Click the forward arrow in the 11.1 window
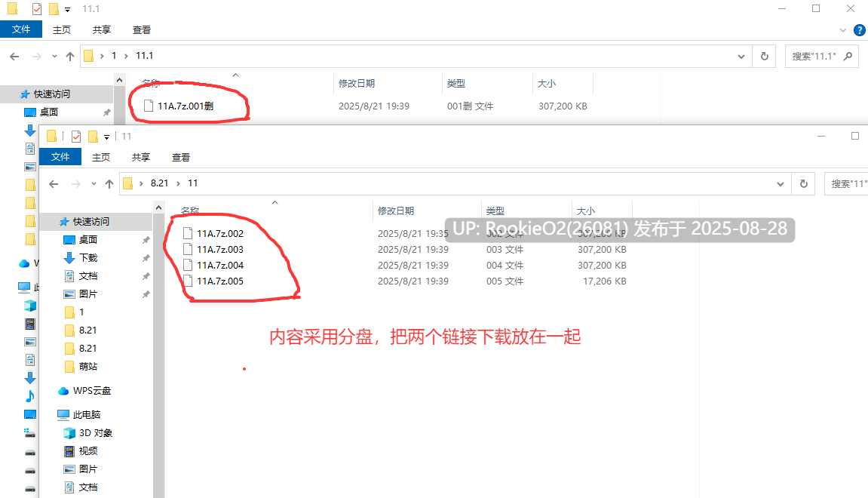 tap(36, 56)
